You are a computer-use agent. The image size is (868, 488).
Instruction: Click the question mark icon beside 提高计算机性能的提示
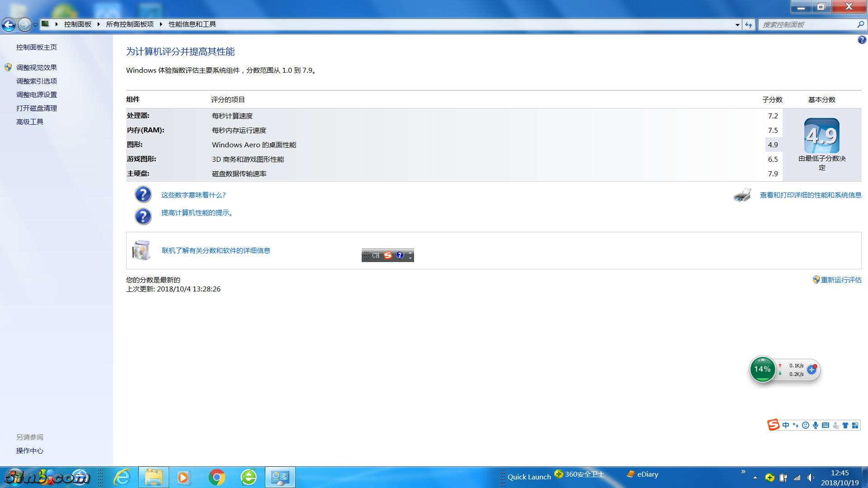143,216
